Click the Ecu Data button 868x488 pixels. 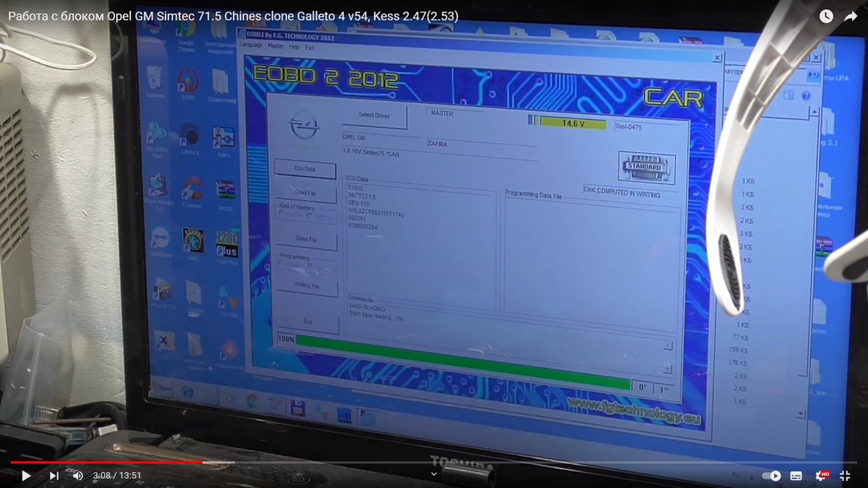point(305,168)
